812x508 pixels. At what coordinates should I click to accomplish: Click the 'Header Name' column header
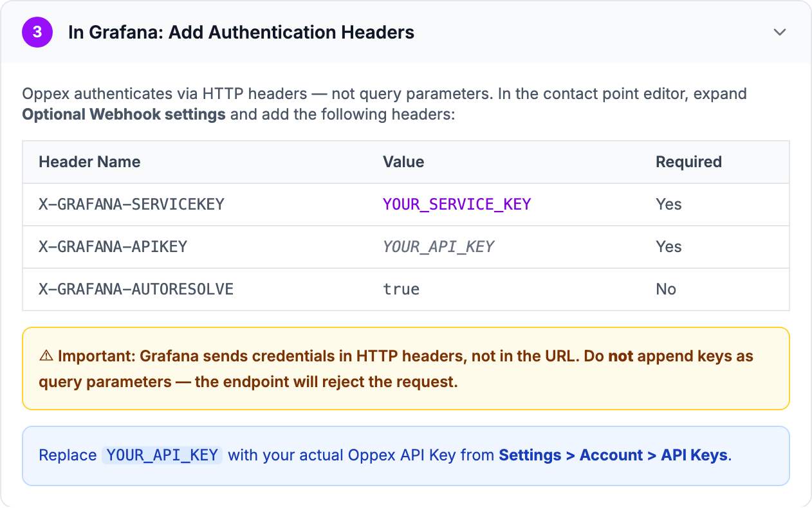tap(89, 162)
